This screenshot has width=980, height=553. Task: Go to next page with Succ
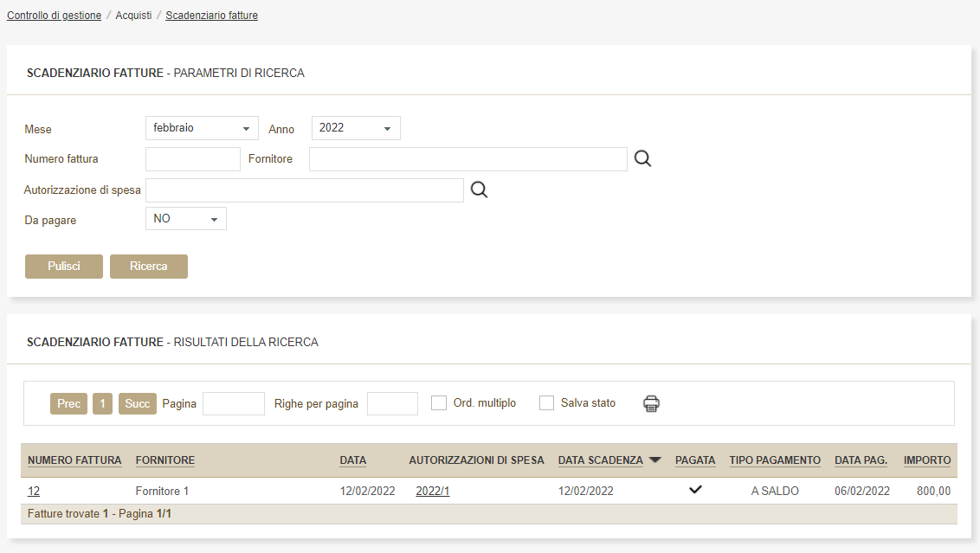(x=137, y=404)
